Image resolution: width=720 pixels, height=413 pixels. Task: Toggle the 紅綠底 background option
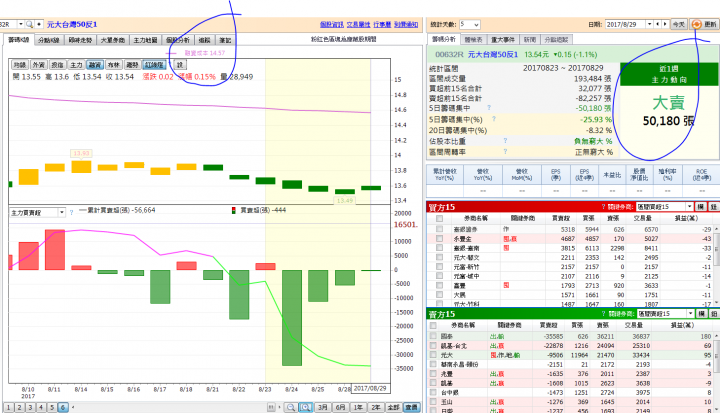[x=155, y=65]
